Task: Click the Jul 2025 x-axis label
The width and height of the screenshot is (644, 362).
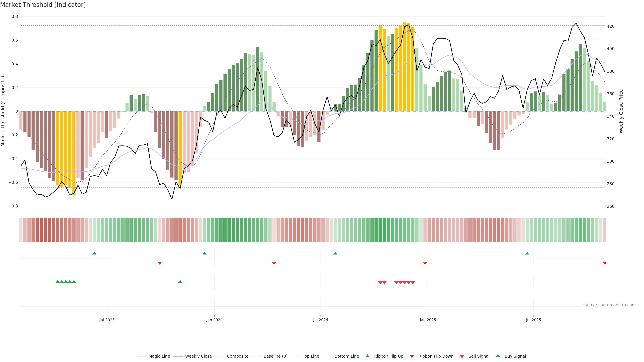Action: [533, 320]
